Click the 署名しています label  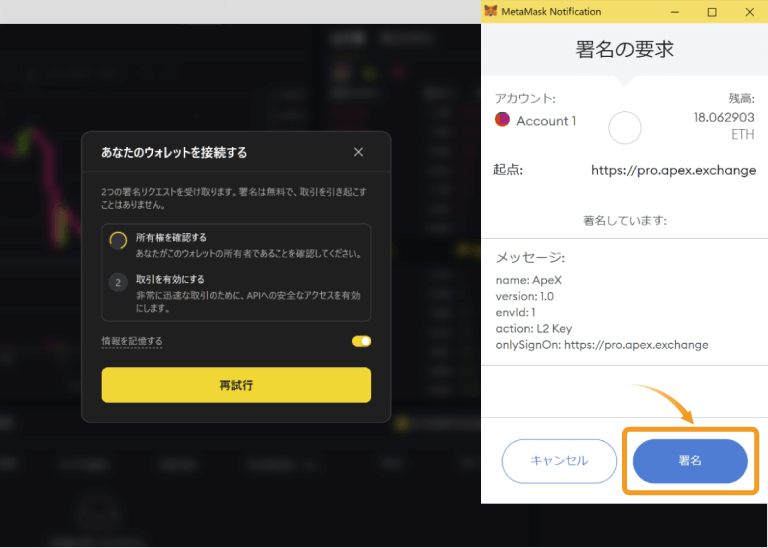tap(624, 220)
